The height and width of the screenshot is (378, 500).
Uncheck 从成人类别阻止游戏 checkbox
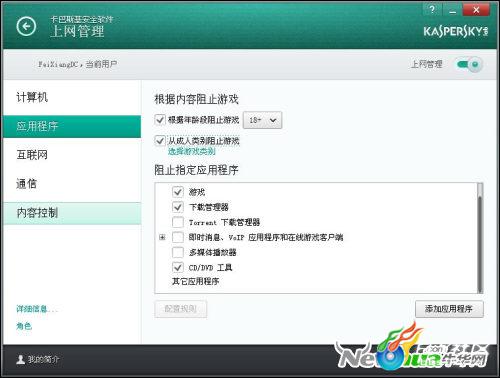point(160,140)
